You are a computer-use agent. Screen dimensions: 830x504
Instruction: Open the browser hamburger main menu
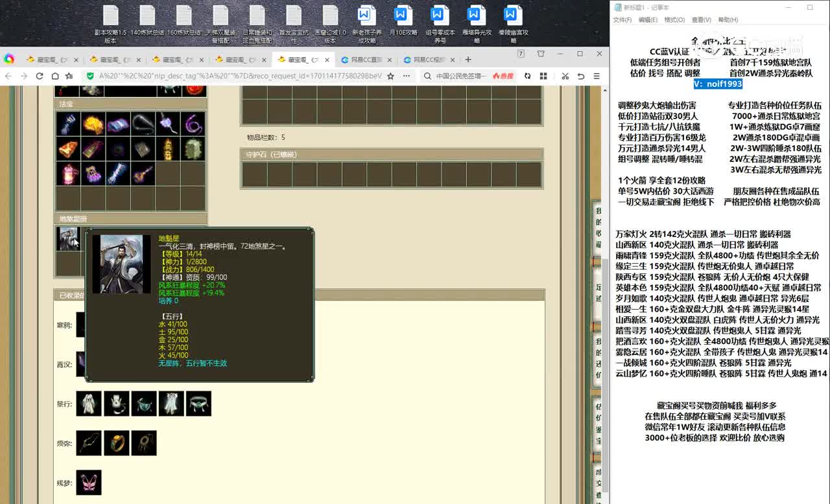point(597,76)
